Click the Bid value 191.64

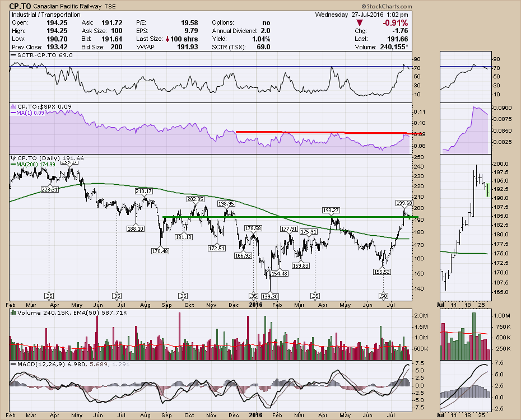click(x=112, y=39)
